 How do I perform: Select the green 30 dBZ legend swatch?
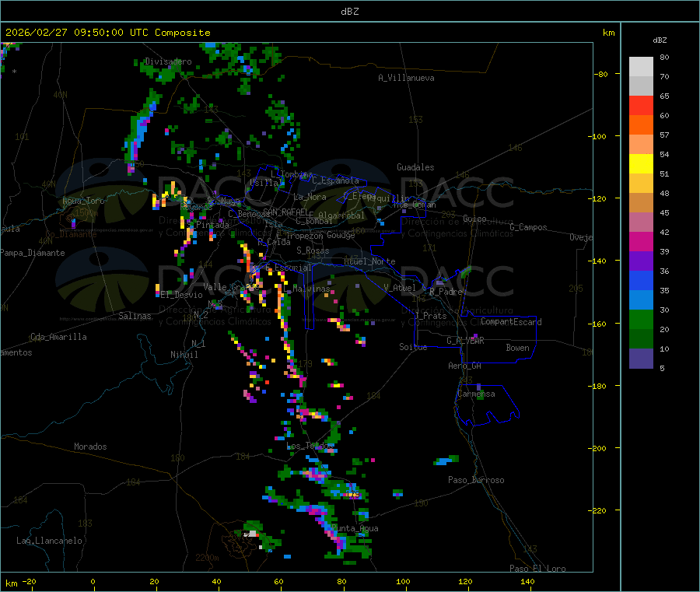pyautogui.click(x=641, y=319)
